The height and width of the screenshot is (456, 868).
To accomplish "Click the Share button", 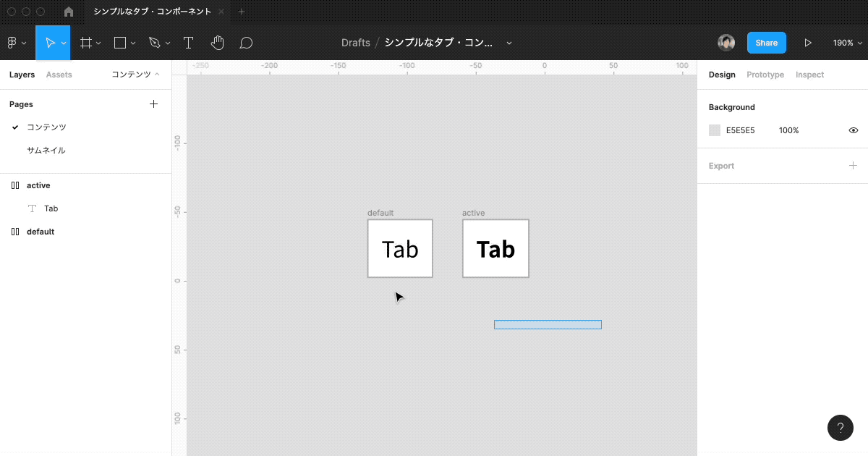I will pyautogui.click(x=766, y=43).
